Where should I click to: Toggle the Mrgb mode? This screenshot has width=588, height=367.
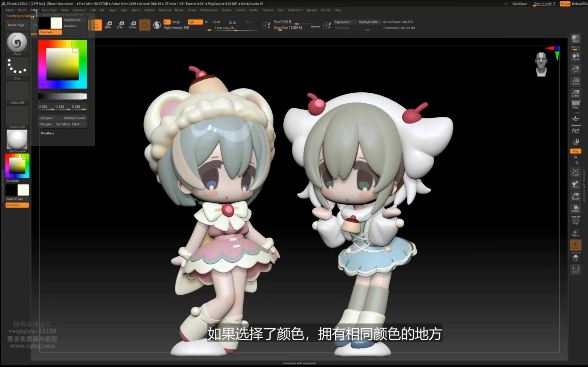pyautogui.click(x=176, y=22)
